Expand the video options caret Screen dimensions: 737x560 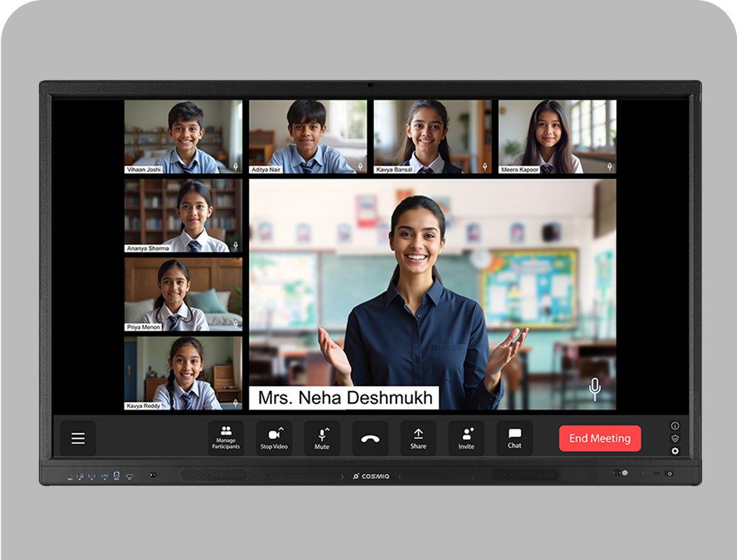(x=281, y=429)
